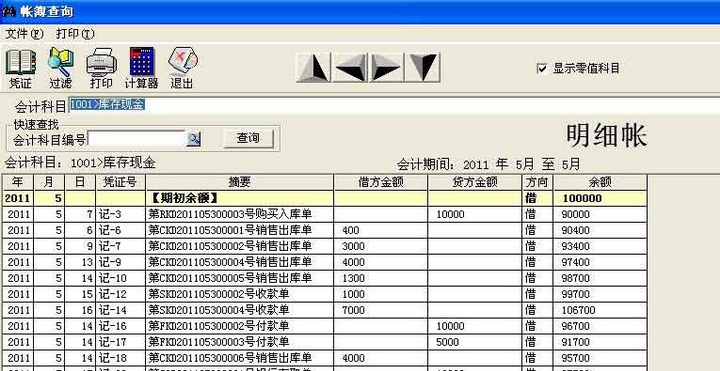Select voucher cell 记-10
The height and width of the screenshot is (371, 720).
coord(120,278)
